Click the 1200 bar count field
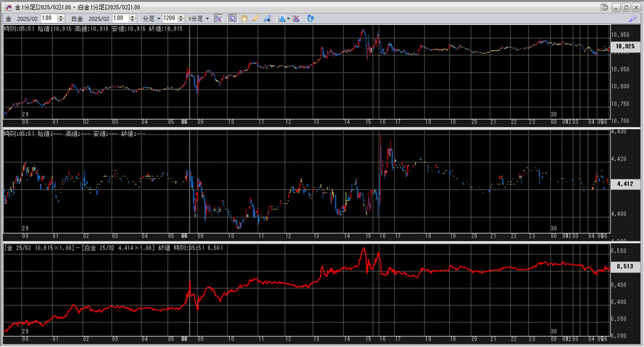 click(169, 18)
